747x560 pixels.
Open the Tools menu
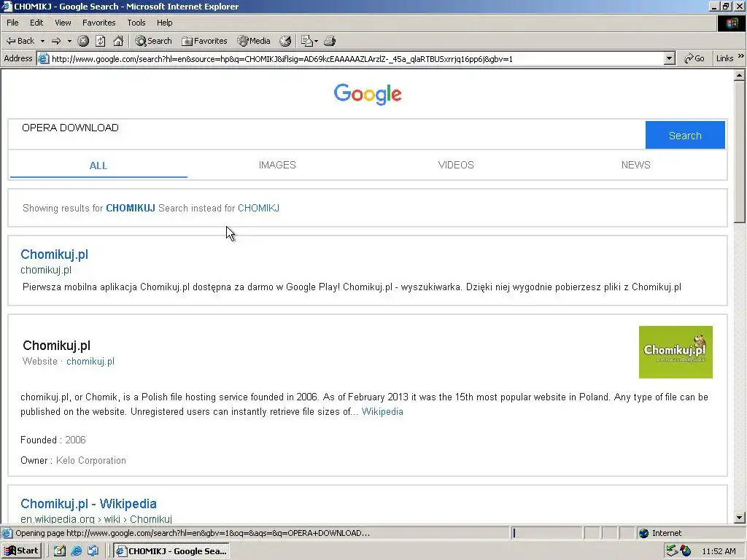coord(136,23)
